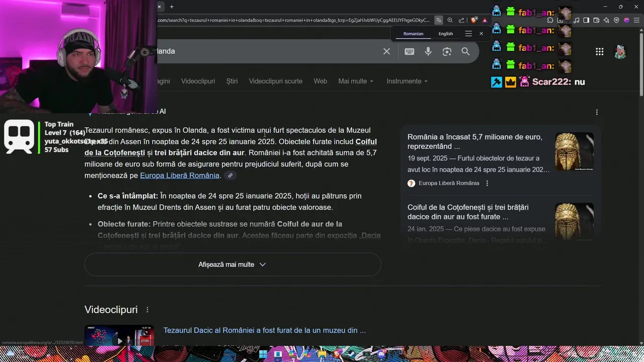Switch to the Videoclipuri scurte tab
Image resolution: width=644 pixels, height=362 pixels.
click(x=276, y=81)
